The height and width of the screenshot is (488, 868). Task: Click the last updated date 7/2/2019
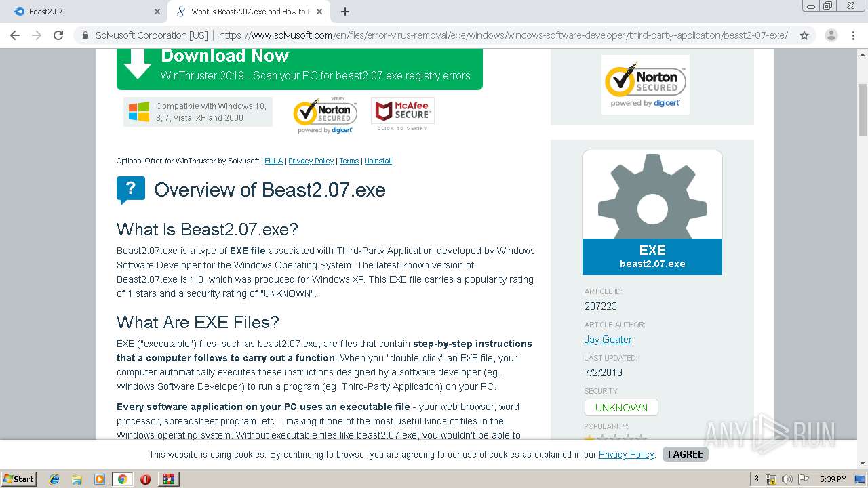tap(604, 372)
